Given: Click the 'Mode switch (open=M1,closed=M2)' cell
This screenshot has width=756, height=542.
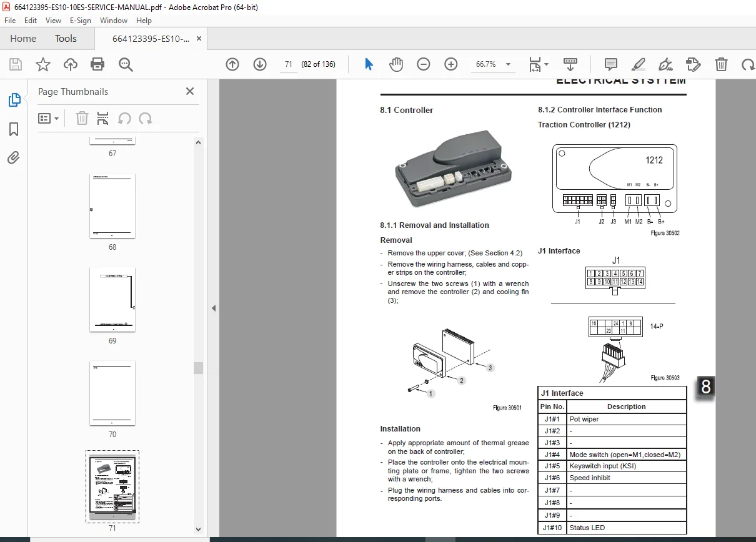Looking at the screenshot, I should point(625,455).
